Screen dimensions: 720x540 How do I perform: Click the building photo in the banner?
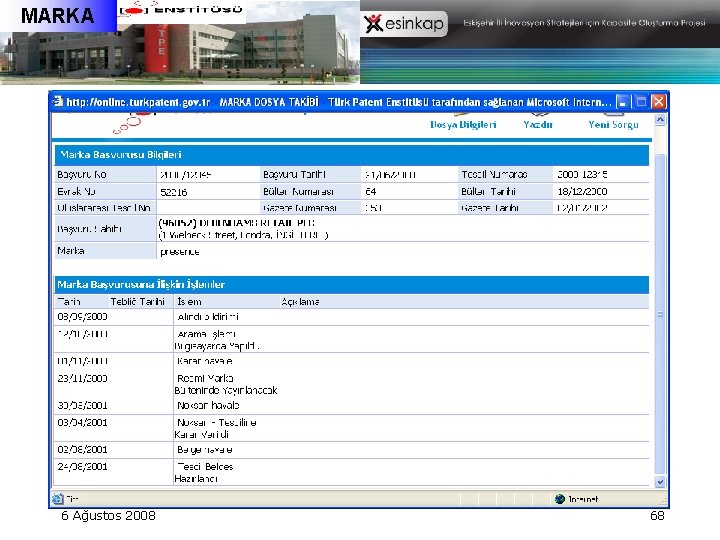(180, 48)
